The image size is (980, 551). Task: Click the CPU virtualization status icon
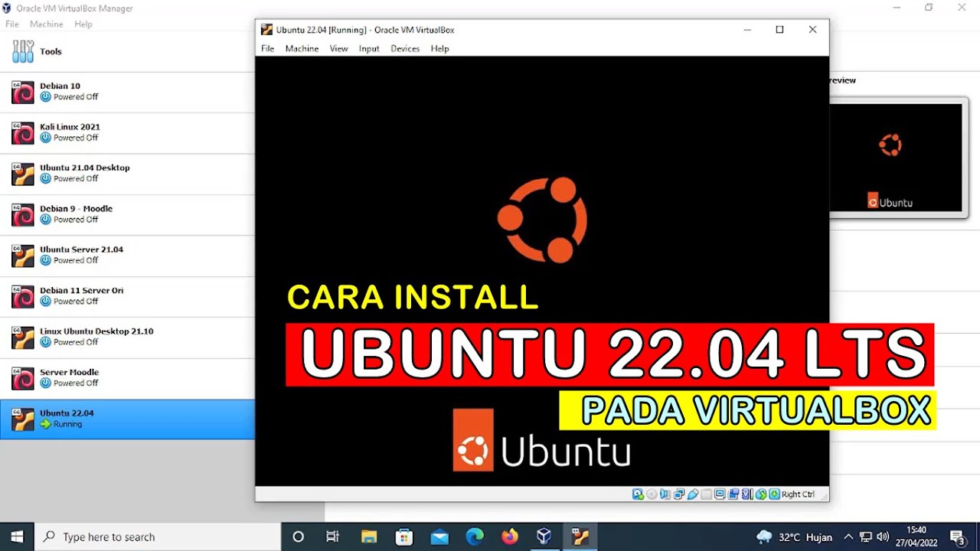(746, 494)
